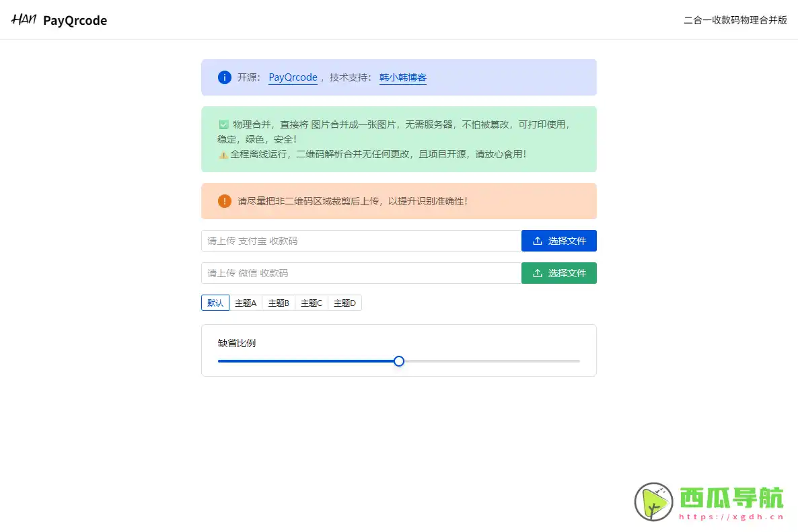The image size is (798, 532).
Task: Click the grey right portion of slider track
Action: [x=492, y=361]
